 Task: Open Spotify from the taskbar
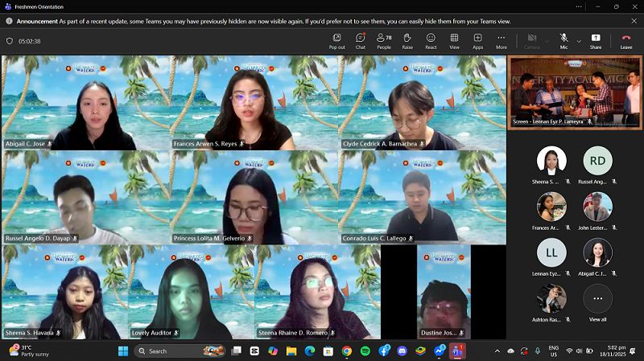(365, 351)
